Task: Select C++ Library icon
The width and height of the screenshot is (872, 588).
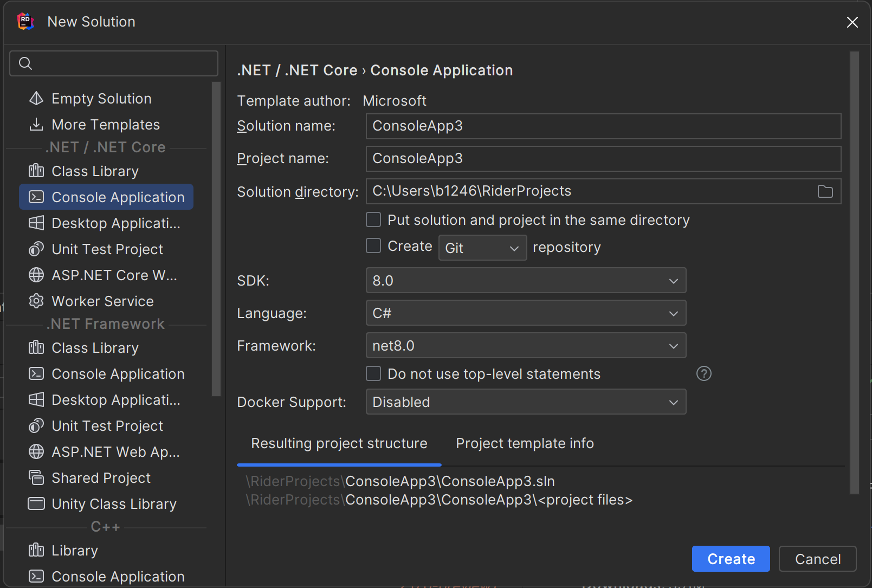Action: (36, 551)
